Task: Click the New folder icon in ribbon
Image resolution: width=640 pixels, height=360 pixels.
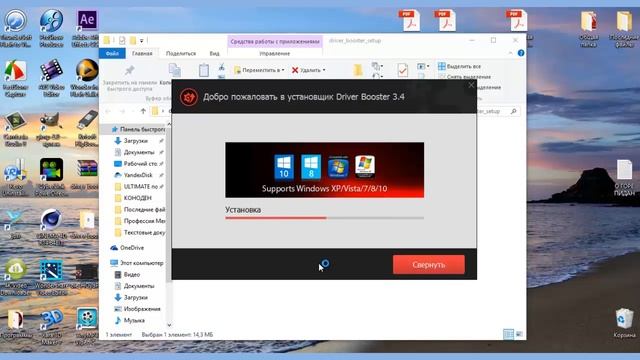Action: [358, 70]
